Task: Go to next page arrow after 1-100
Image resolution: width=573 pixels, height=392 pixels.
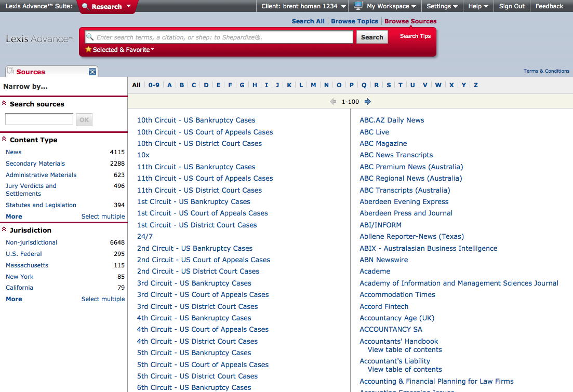Action: tap(368, 102)
